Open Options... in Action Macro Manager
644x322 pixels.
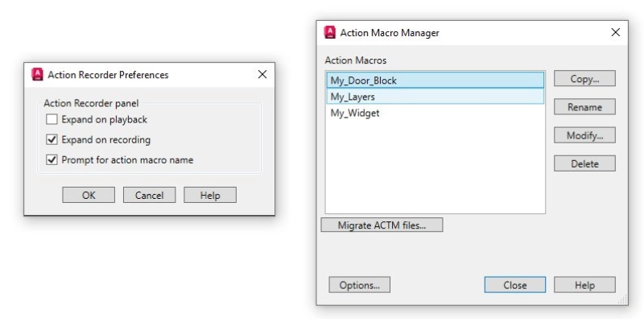click(360, 285)
